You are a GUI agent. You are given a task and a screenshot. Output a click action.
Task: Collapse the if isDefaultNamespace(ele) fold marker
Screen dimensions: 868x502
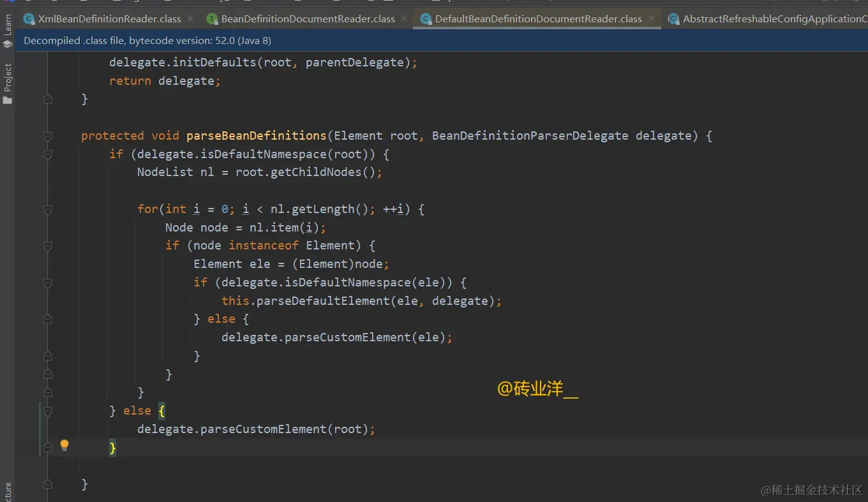[47, 283]
